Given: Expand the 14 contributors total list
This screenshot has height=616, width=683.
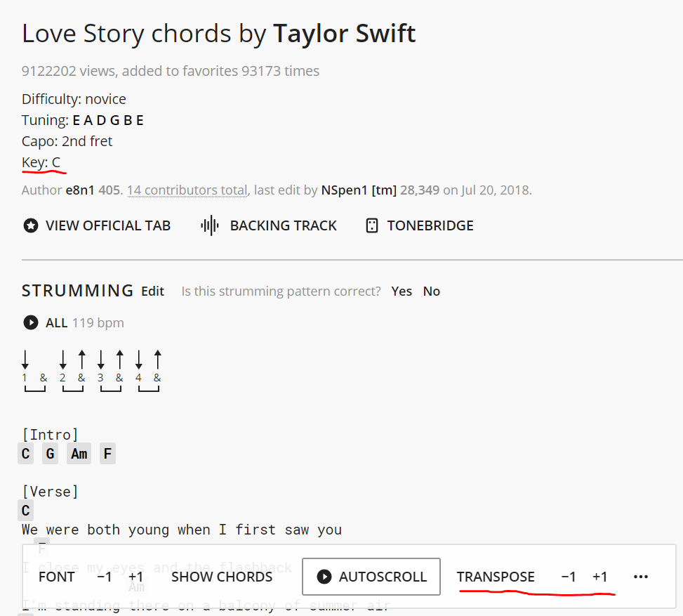Looking at the screenshot, I should click(x=187, y=190).
